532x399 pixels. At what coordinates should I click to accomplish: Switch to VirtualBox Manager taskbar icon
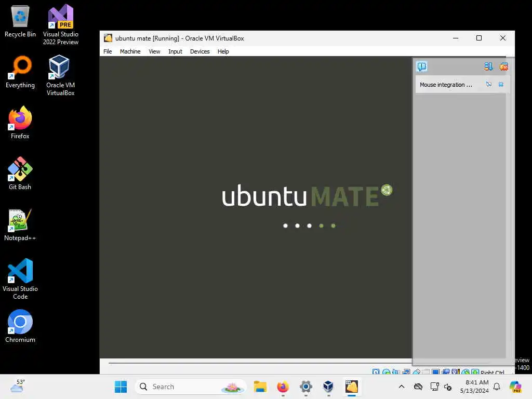coord(328,387)
